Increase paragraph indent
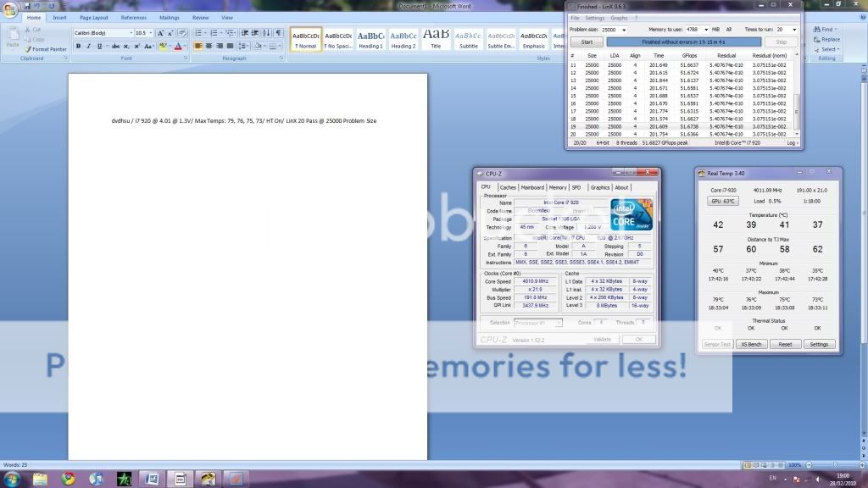 255,33
